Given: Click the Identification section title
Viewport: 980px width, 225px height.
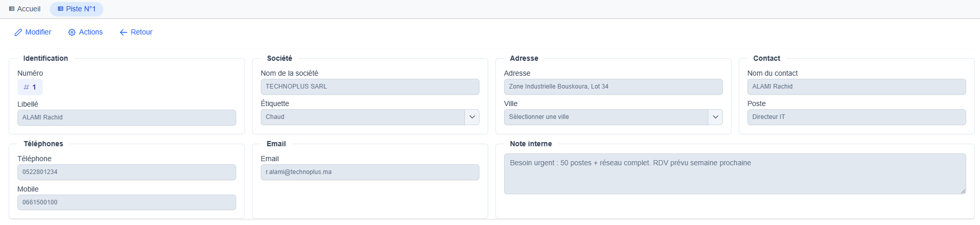Looking at the screenshot, I should pos(45,58).
